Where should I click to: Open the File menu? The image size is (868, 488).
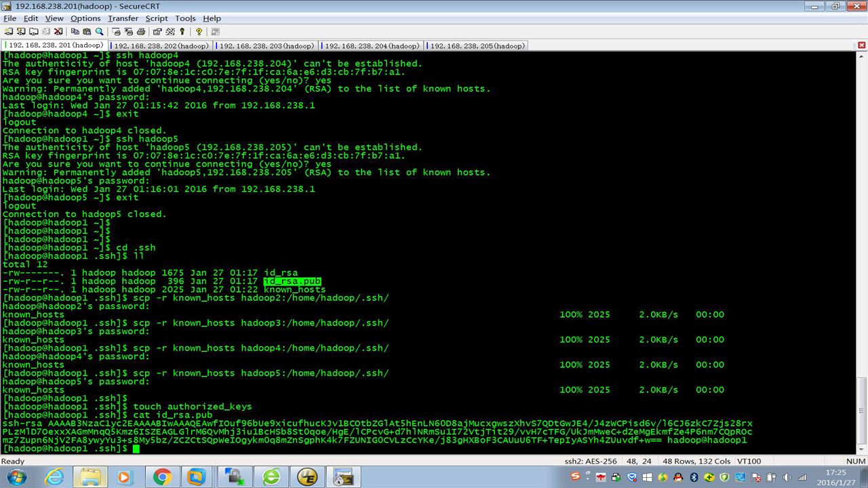coord(9,18)
